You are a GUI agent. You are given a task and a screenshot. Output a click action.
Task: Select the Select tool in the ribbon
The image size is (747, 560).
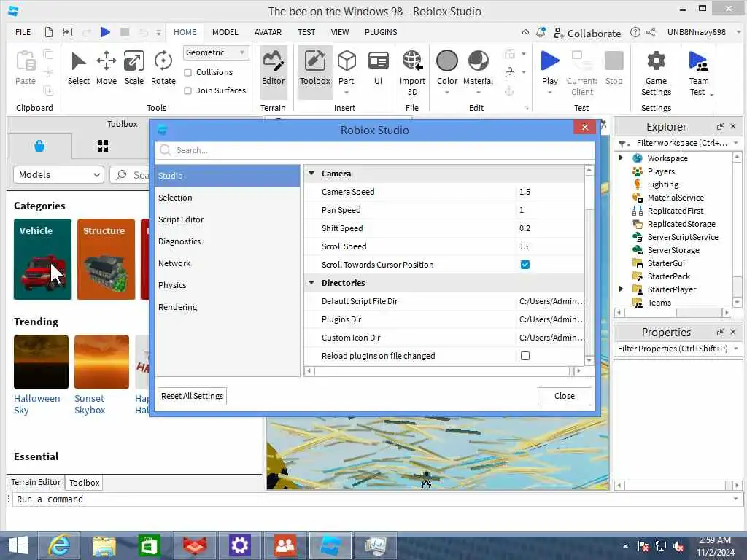click(79, 69)
